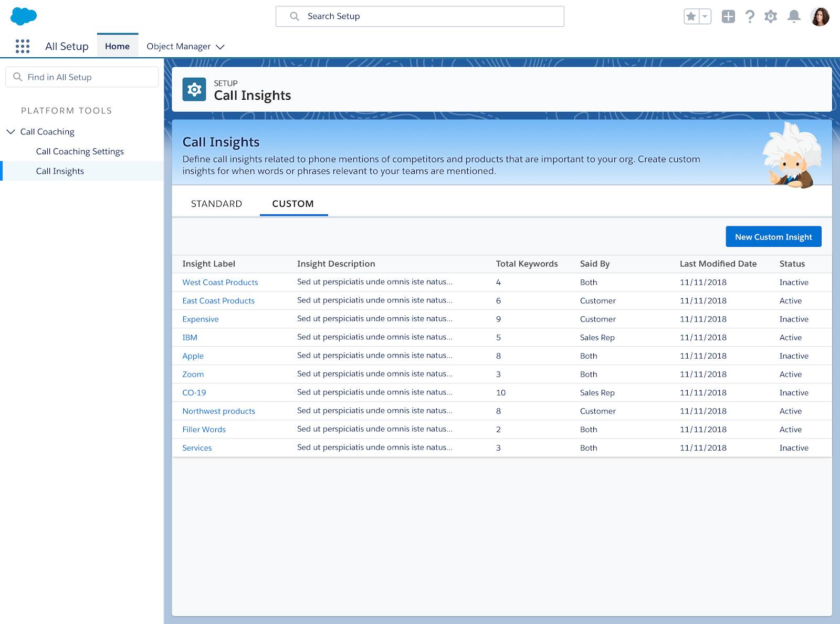Collapse the Call Coaching section
Image resolution: width=840 pixels, height=624 pixels.
[11, 131]
